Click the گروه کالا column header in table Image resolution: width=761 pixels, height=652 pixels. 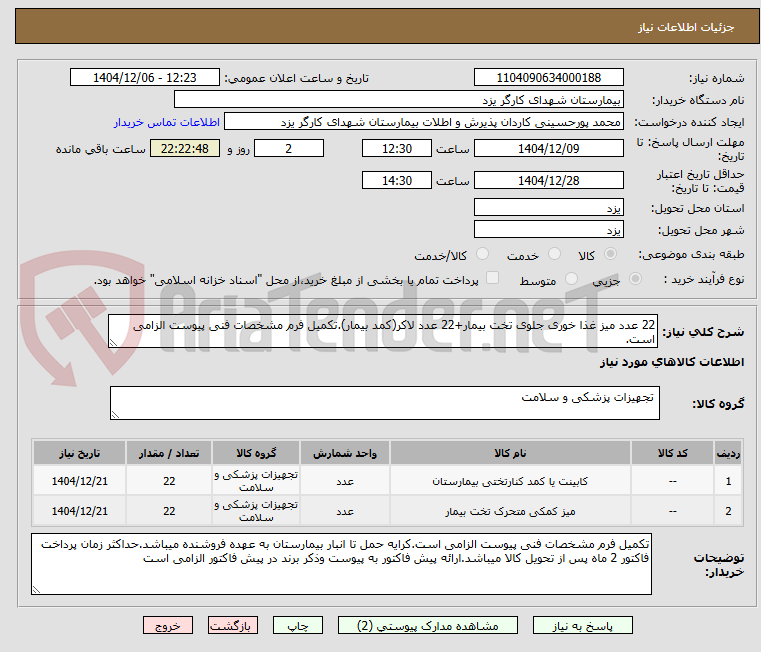pyautogui.click(x=256, y=453)
